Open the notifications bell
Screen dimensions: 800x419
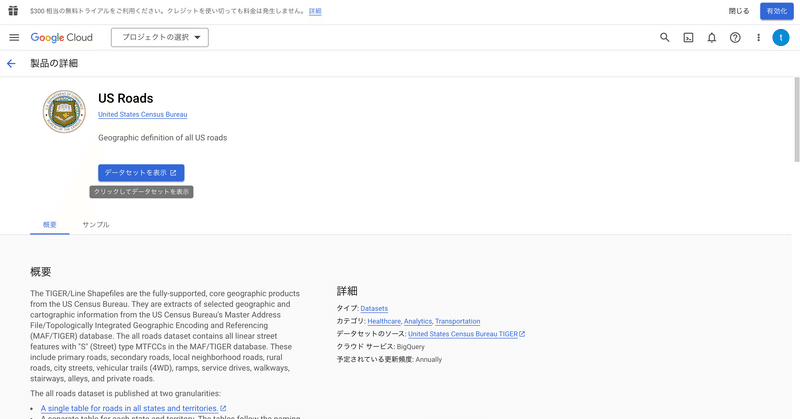pyautogui.click(x=712, y=37)
